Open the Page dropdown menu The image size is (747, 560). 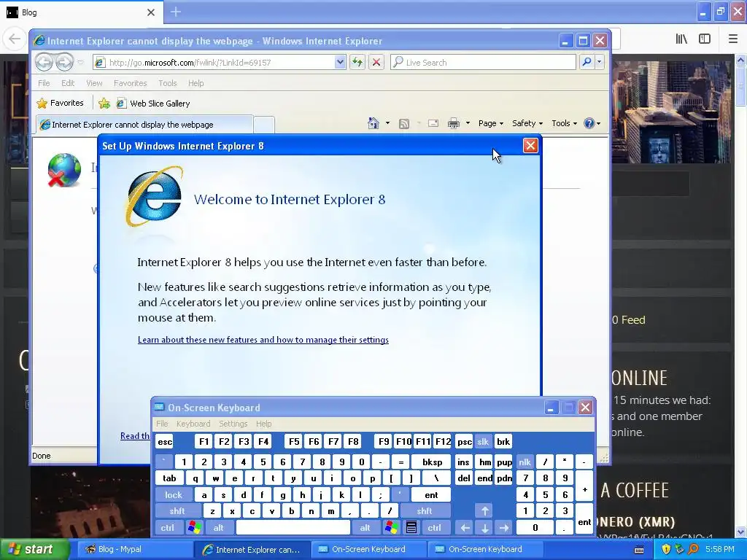[x=491, y=123]
